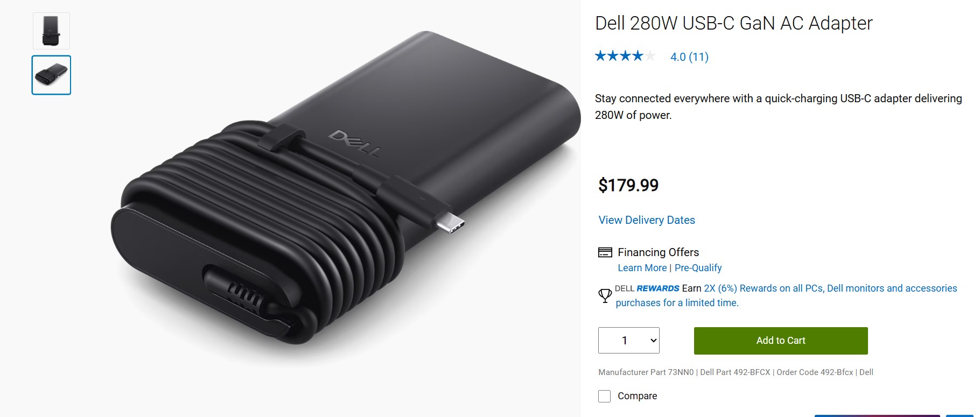Click the Add to Cart button
Image resolution: width=980 pixels, height=417 pixels.
[780, 341]
